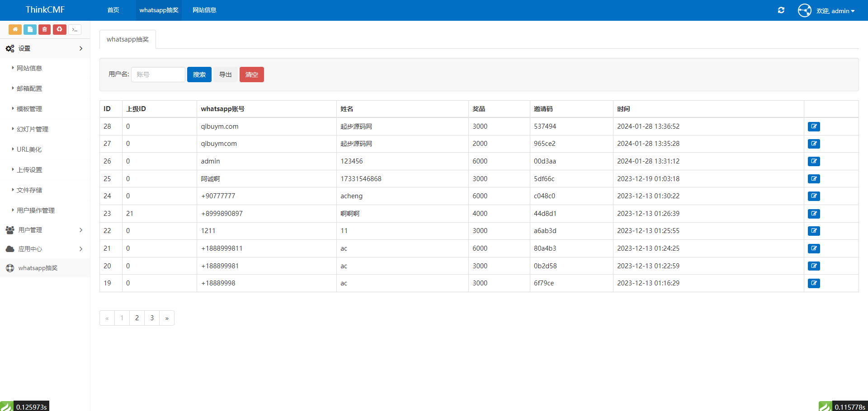
Task: Click the refresh icon in top bar
Action: 781,10
